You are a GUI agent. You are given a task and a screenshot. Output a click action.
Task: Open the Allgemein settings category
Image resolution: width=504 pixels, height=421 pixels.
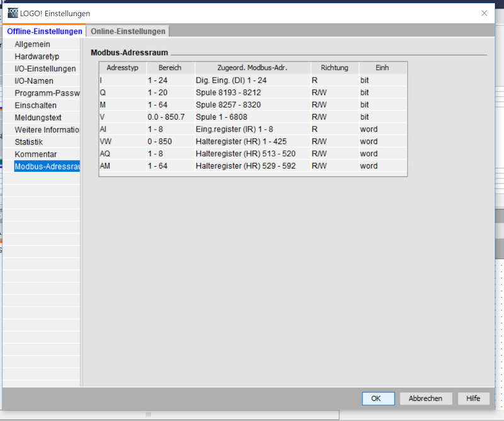[x=32, y=44]
